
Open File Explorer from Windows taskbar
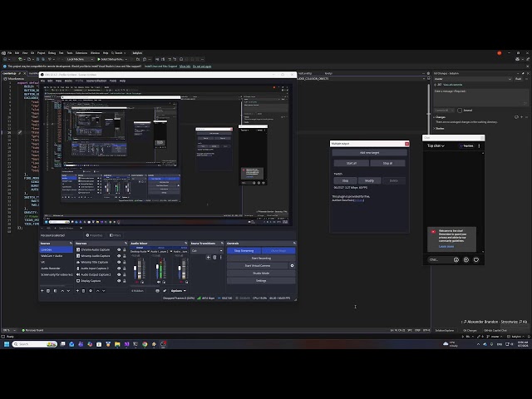coord(117,344)
